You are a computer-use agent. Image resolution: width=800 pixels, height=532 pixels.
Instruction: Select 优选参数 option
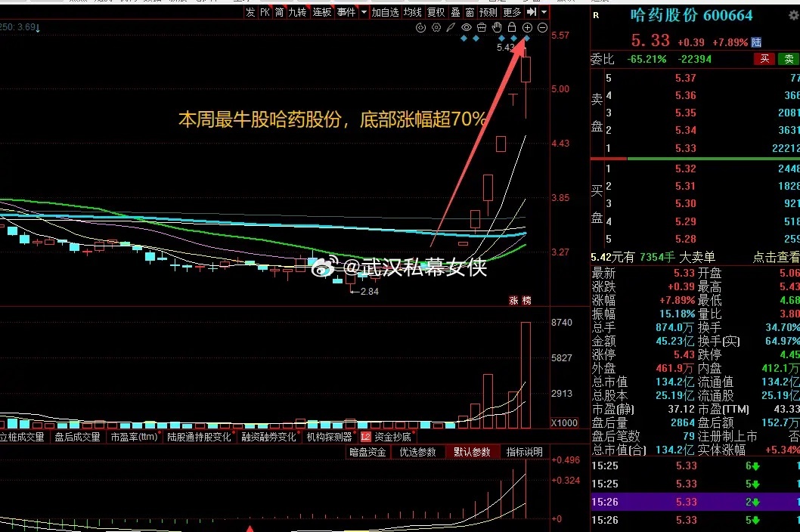point(417,452)
